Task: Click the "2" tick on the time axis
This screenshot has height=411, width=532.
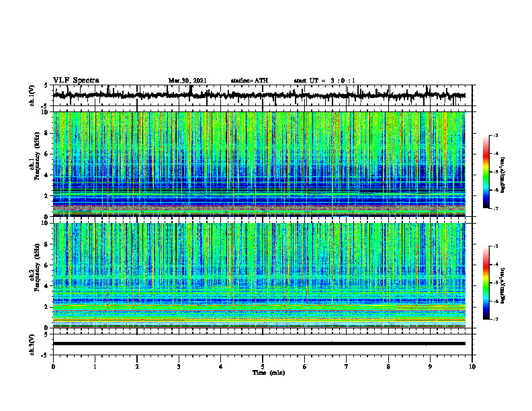Action: tap(137, 367)
